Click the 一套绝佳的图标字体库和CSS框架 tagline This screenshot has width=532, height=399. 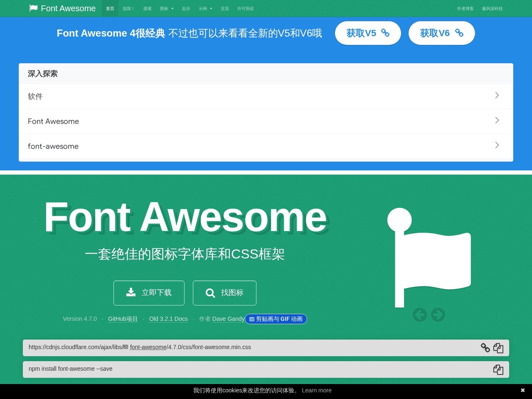tap(185, 254)
